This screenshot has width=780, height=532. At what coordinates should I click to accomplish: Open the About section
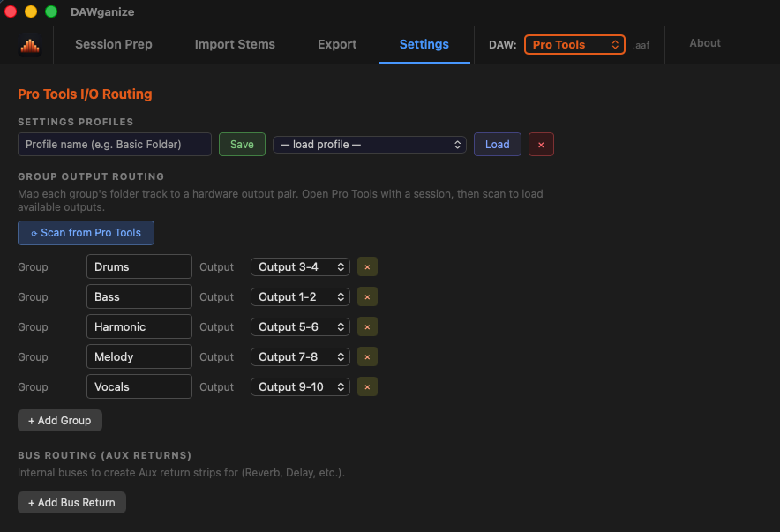point(704,41)
